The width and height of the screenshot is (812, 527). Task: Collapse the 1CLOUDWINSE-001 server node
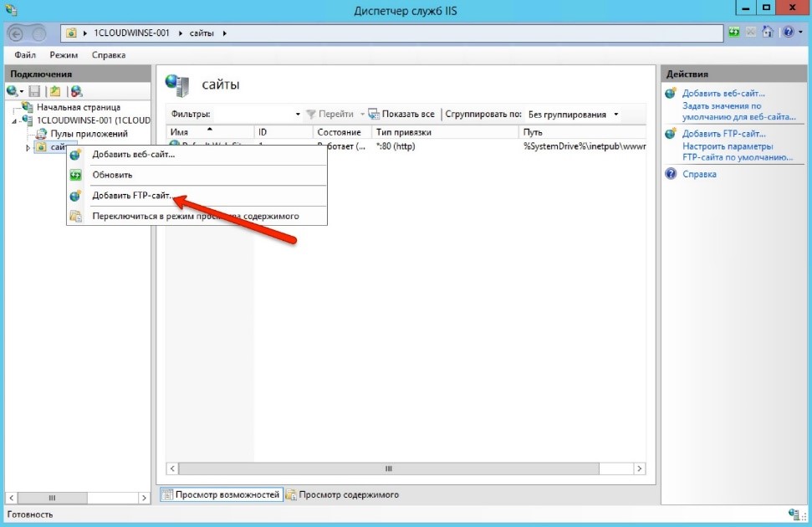(15, 120)
